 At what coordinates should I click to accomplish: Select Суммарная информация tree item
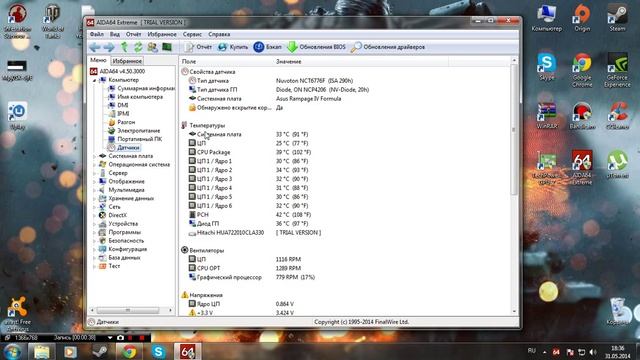[141, 88]
